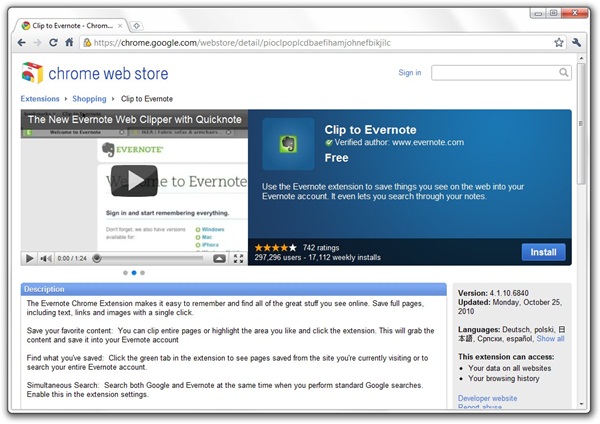Click the address bar URL
Screen dimensions: 600x424
click(x=242, y=42)
